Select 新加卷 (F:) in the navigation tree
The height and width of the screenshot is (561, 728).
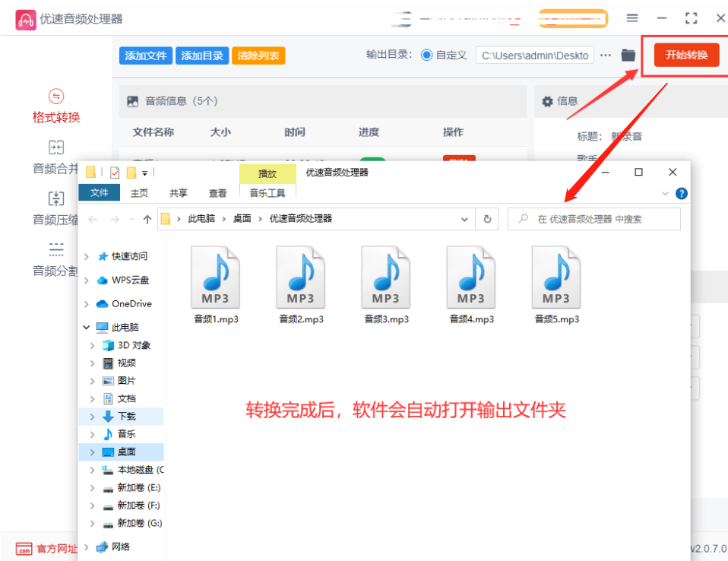coord(131,506)
